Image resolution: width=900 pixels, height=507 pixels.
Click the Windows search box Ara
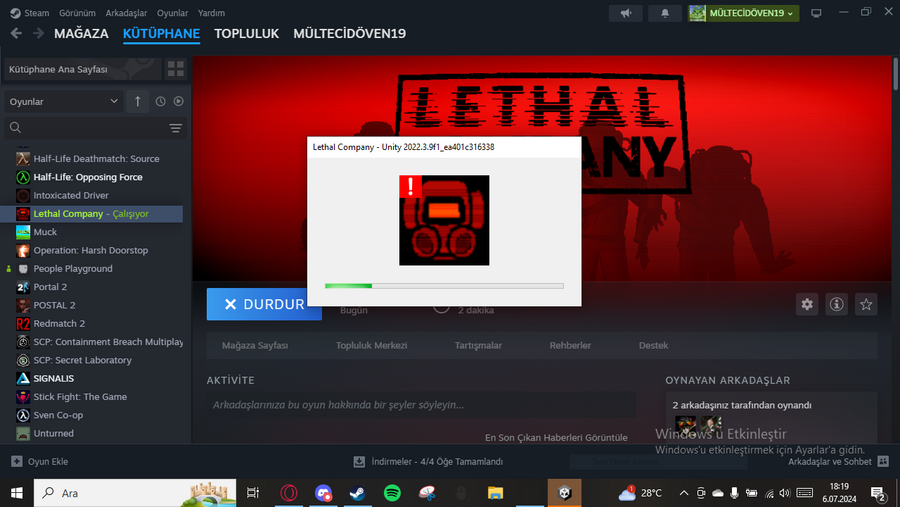tap(135, 493)
